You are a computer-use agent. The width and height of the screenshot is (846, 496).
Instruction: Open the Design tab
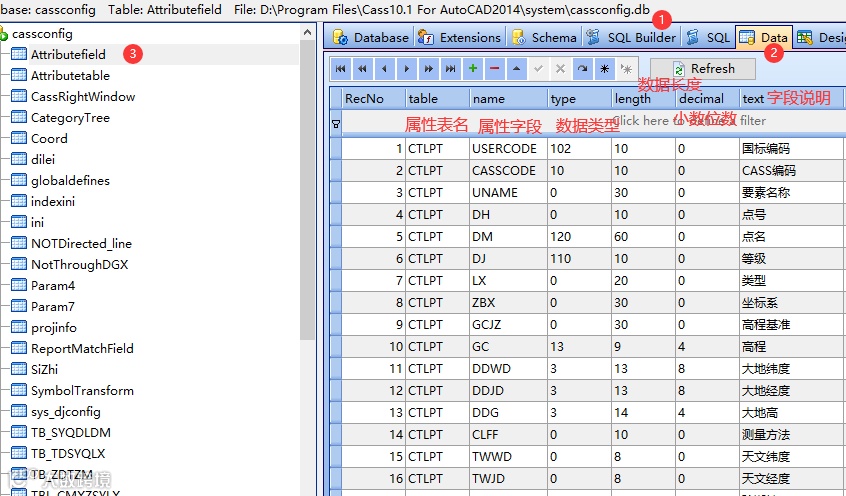pyautogui.click(x=820, y=37)
